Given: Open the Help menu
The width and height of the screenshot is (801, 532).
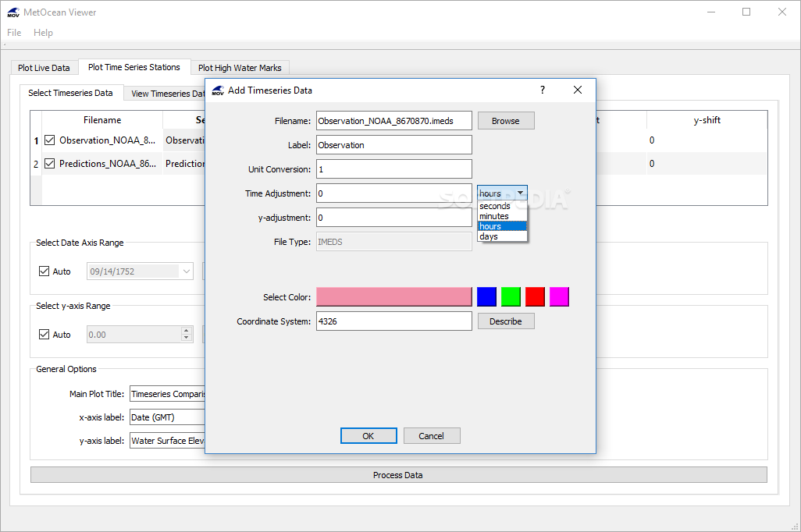Looking at the screenshot, I should point(43,33).
